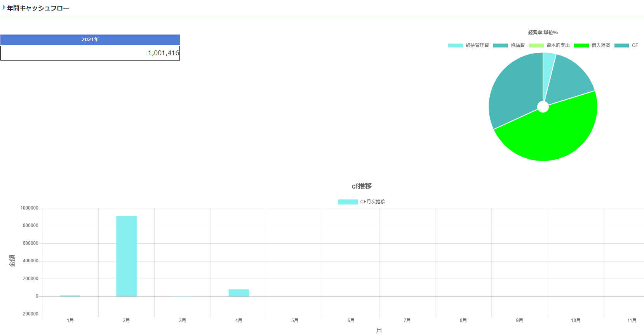Toggle the 修繕費 legend swatch
This screenshot has width=644, height=336.
coord(500,45)
